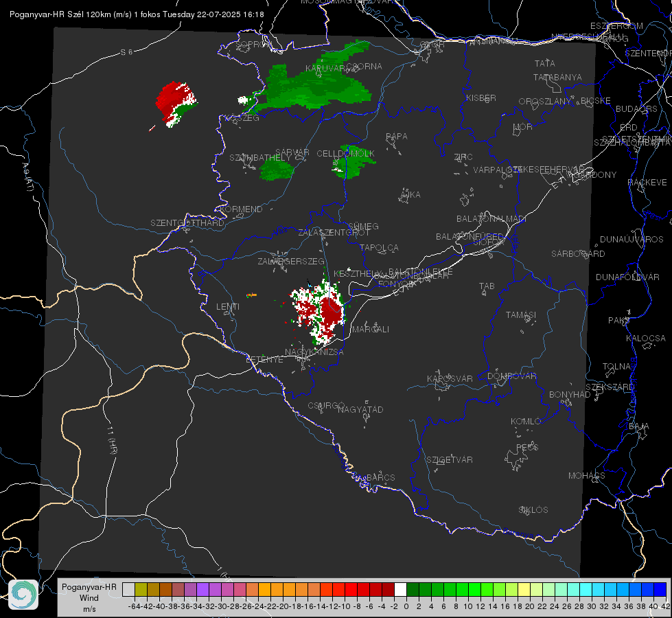The height and width of the screenshot is (618, 672).
Task: Click the SIKLOS label
Action: (533, 510)
